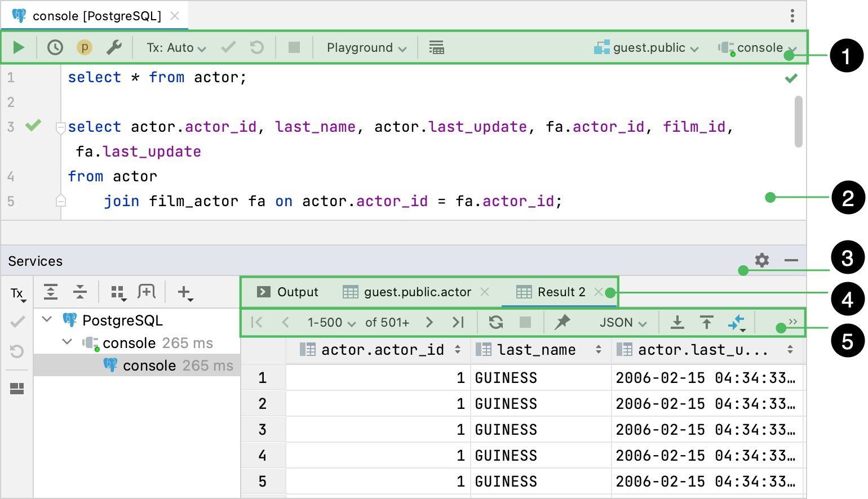Expand all nodes in the Services tree

point(51,292)
